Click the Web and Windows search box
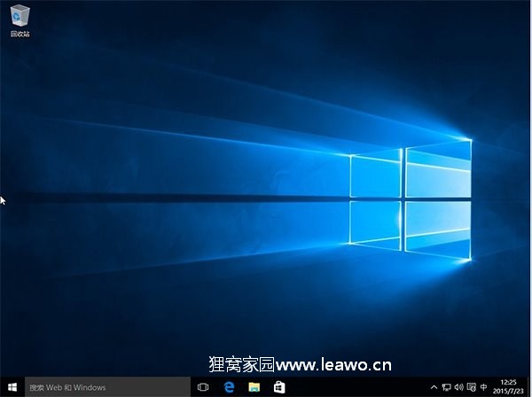Image resolution: width=532 pixels, height=397 pixels. (107, 387)
